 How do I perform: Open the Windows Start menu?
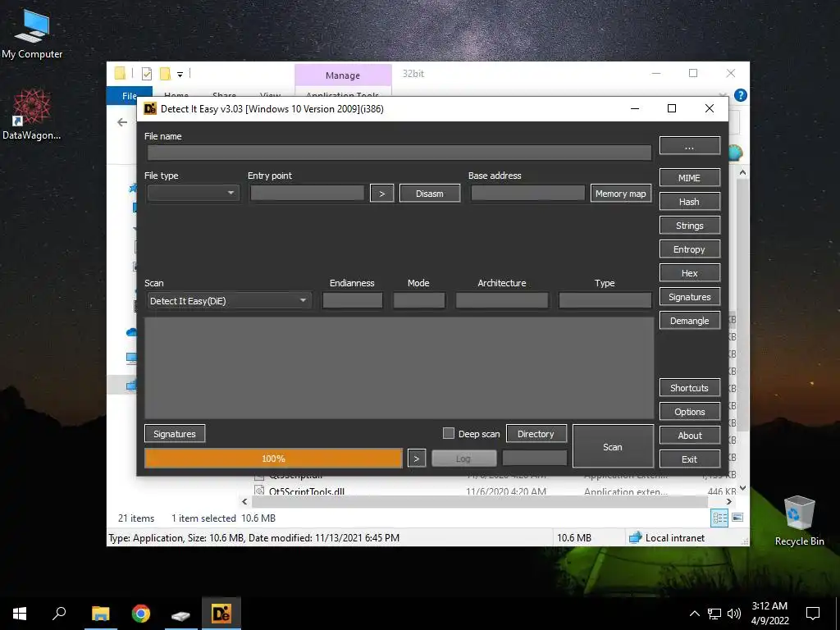pos(20,614)
